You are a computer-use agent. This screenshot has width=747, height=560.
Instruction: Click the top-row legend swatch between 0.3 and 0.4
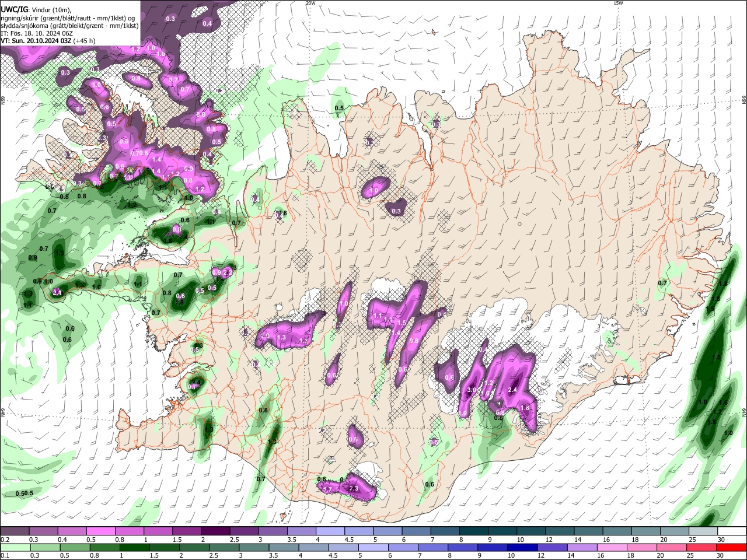(x=43, y=531)
